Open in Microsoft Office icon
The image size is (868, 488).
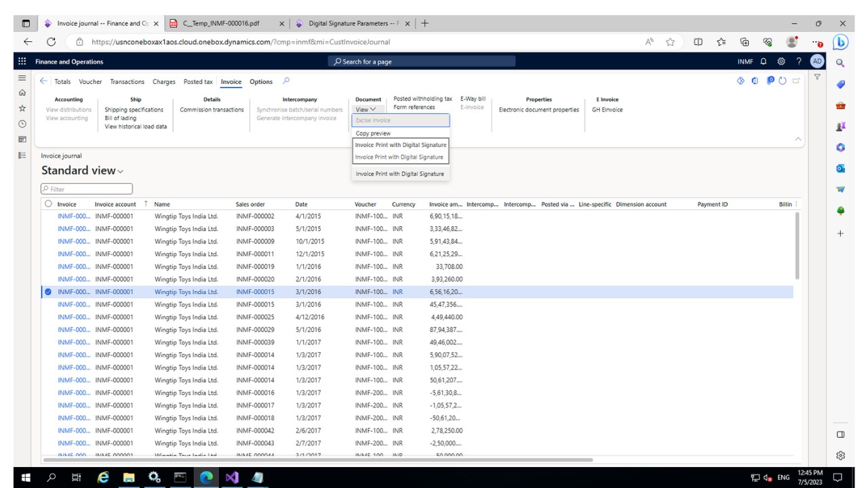[x=755, y=81]
